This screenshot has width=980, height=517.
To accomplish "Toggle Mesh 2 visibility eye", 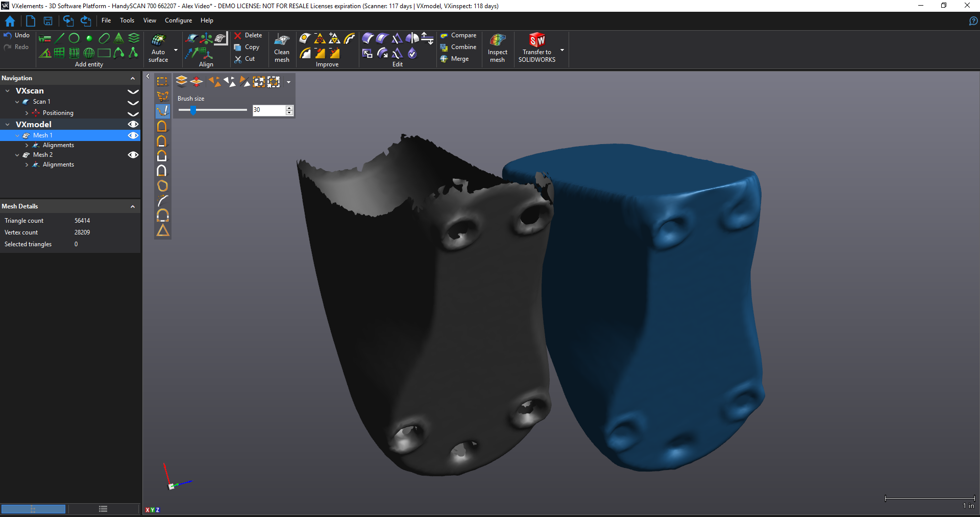I will coord(133,155).
